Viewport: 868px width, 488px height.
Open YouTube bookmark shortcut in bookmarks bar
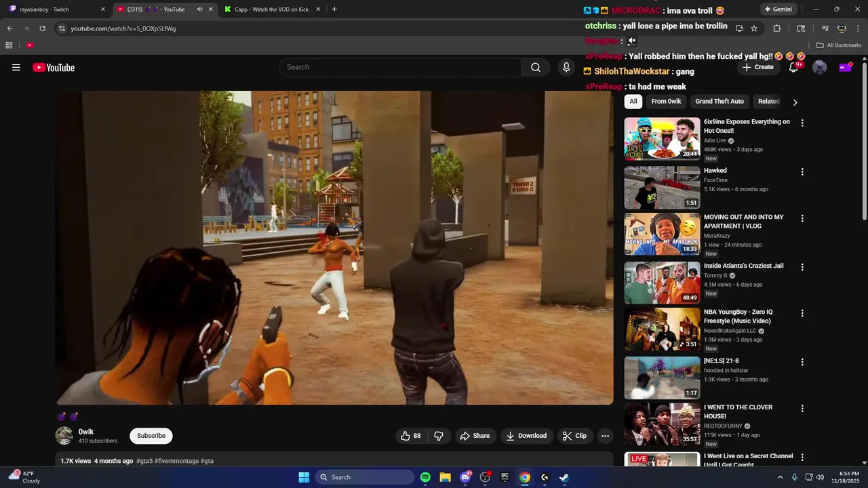pos(30,45)
